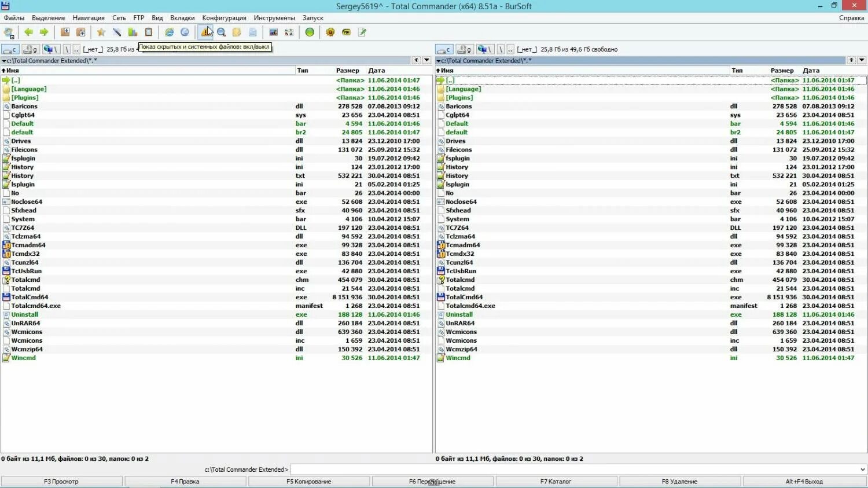Click the green back arrow in toolbar
Screen dimensions: 868x488
28,32
